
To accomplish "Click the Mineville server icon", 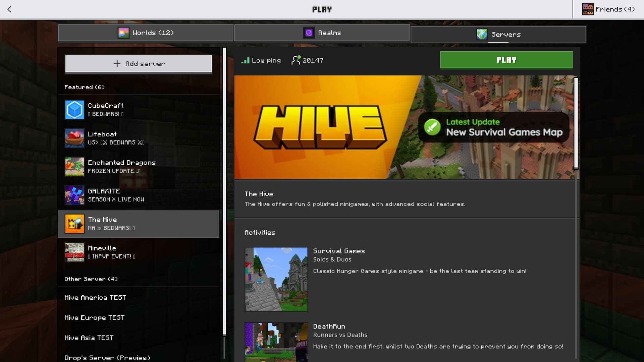I will [x=74, y=252].
